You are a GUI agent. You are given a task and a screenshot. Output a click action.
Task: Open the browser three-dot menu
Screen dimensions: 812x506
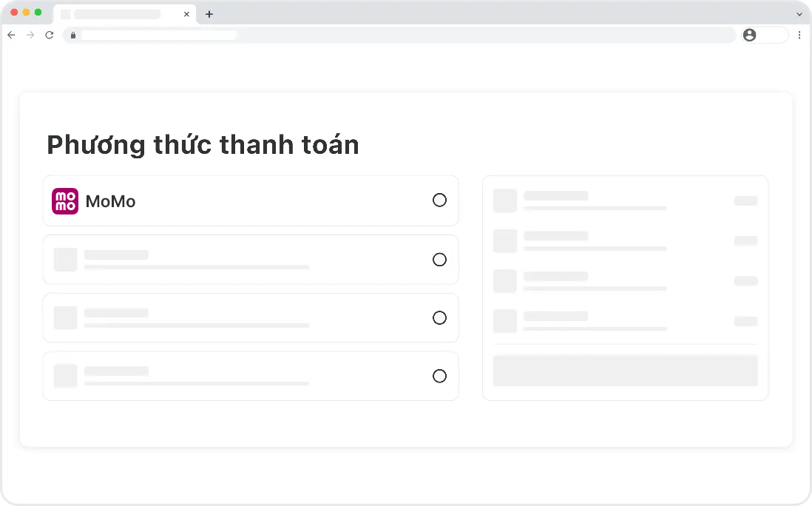click(799, 35)
